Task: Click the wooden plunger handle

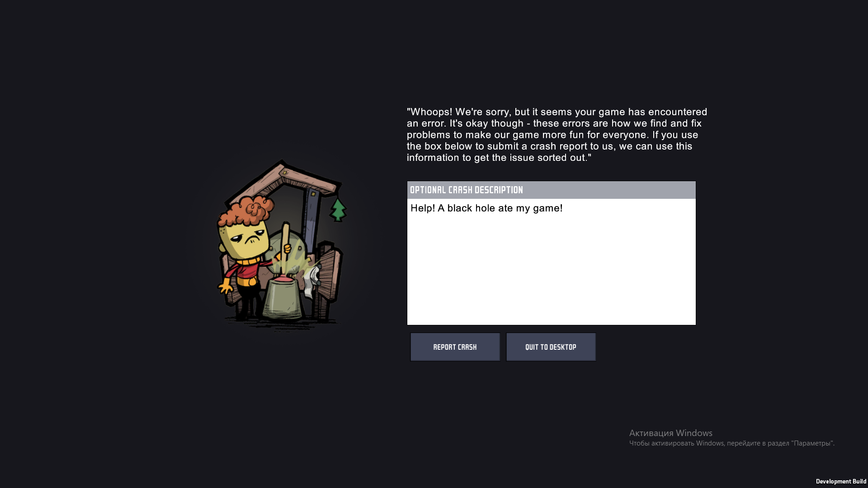Action: tap(285, 249)
